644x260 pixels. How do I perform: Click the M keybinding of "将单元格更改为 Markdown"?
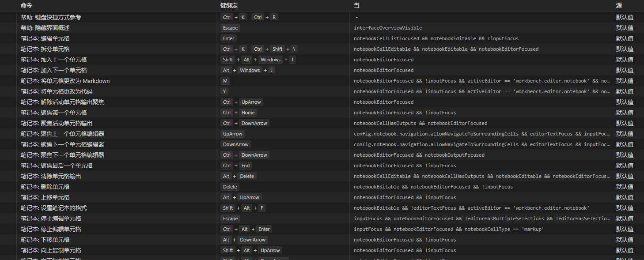(225, 80)
